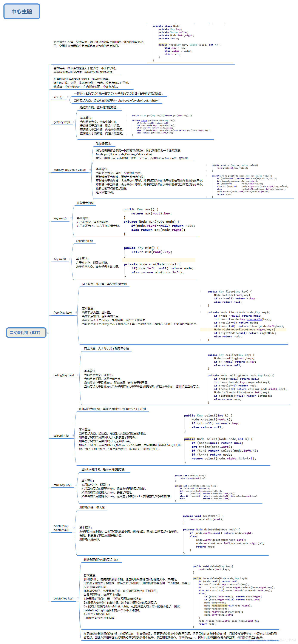Collapse the delete(Key key) branch
This screenshot has width=298, height=644.
coord(78,598)
